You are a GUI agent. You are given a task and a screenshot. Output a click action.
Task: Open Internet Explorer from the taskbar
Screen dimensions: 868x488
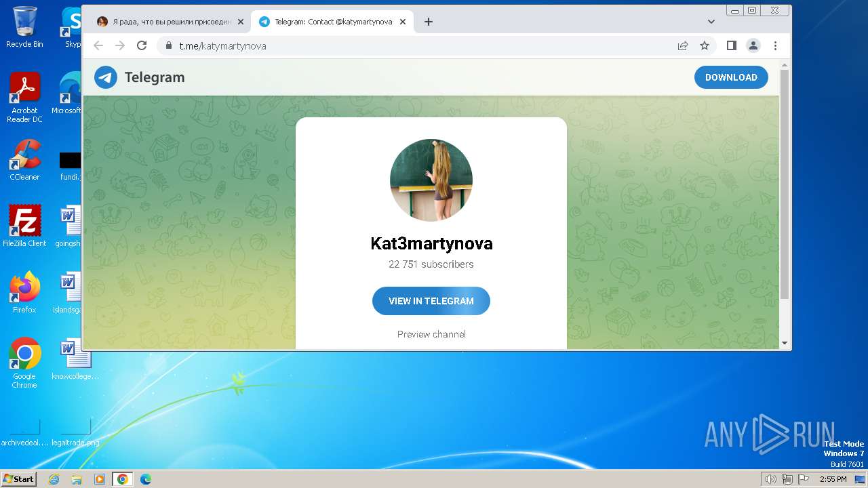[x=54, y=479]
